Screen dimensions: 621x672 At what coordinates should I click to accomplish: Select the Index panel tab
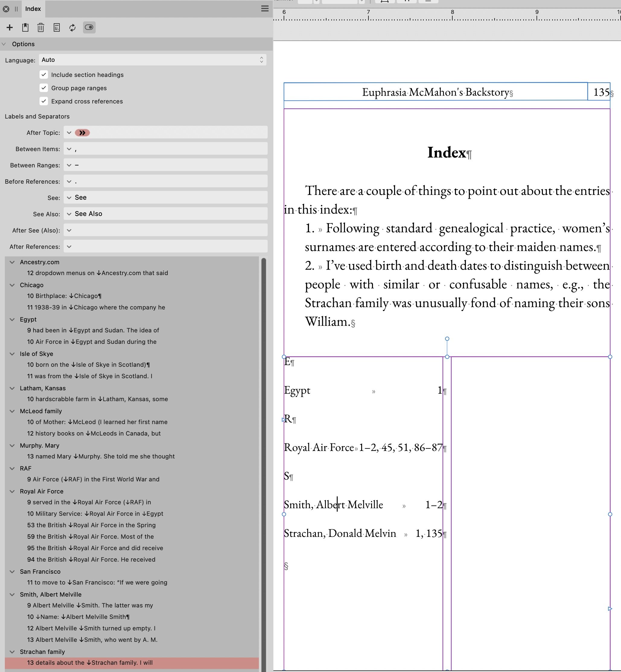pyautogui.click(x=33, y=9)
